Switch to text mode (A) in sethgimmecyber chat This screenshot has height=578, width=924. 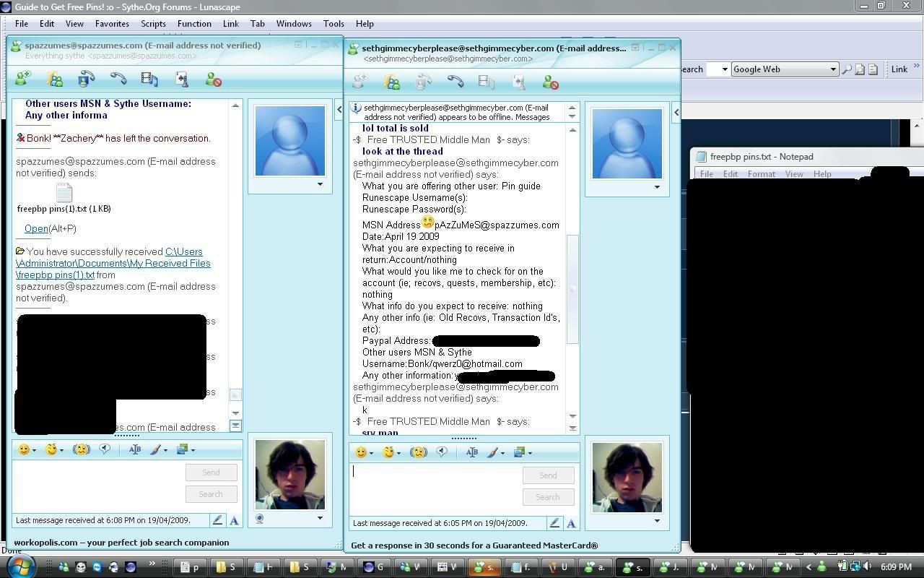571,523
